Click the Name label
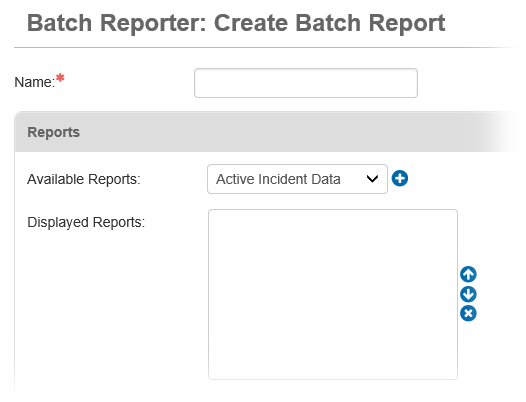The width and height of the screenshot is (526, 402). pyautogui.click(x=35, y=82)
